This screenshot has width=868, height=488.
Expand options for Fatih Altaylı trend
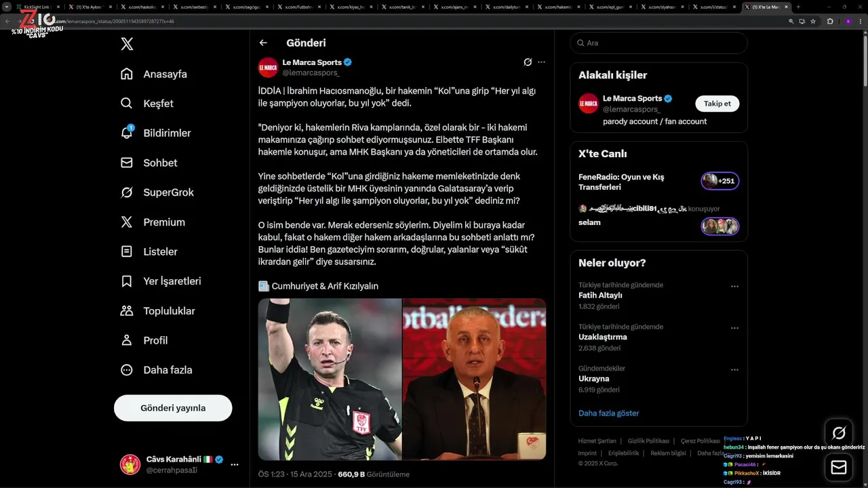tap(734, 286)
